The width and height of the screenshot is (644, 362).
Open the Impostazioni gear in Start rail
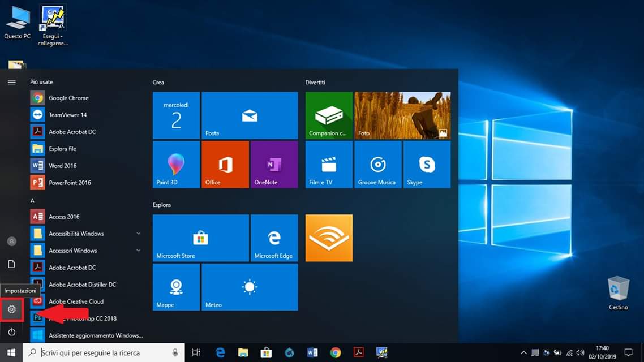11,309
